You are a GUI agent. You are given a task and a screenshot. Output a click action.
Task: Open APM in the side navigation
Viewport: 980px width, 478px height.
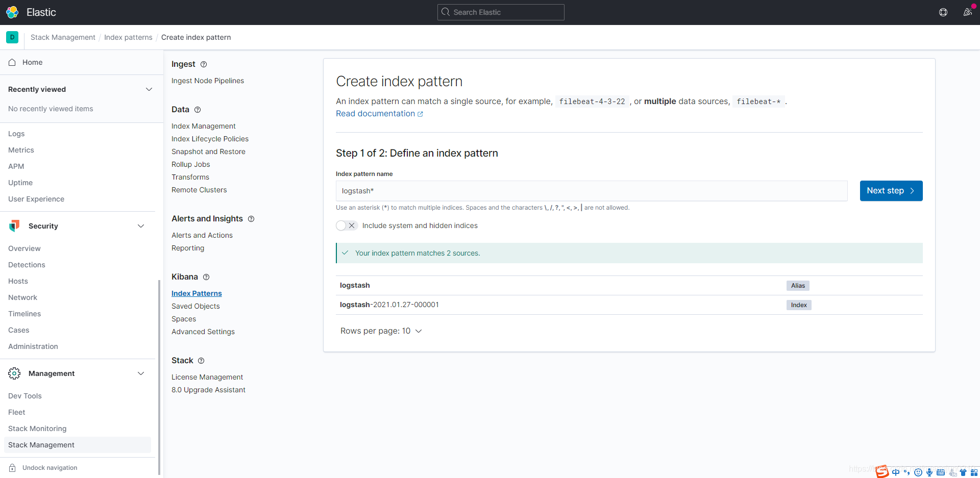point(16,166)
